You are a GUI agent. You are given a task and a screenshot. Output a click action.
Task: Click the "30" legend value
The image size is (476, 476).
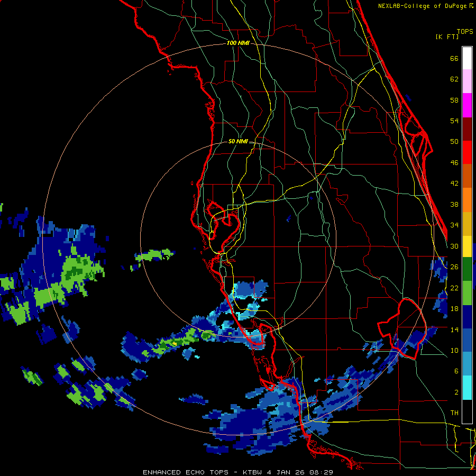[454, 246]
